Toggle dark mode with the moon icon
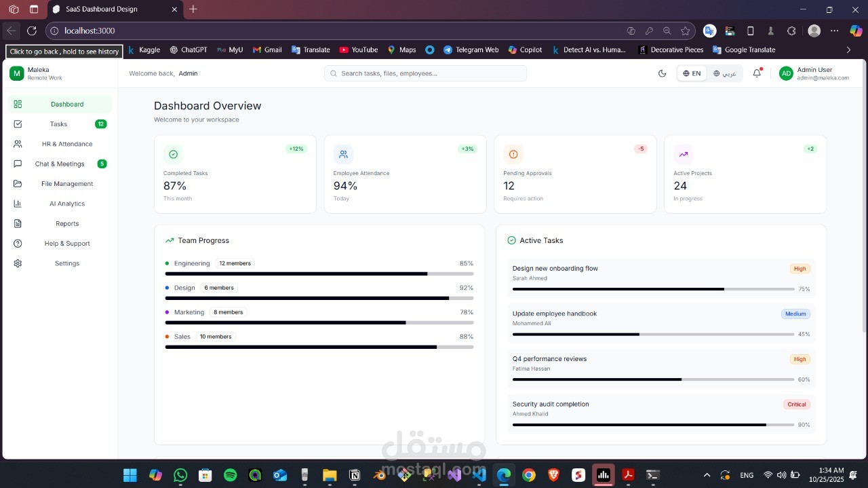 tap(663, 73)
